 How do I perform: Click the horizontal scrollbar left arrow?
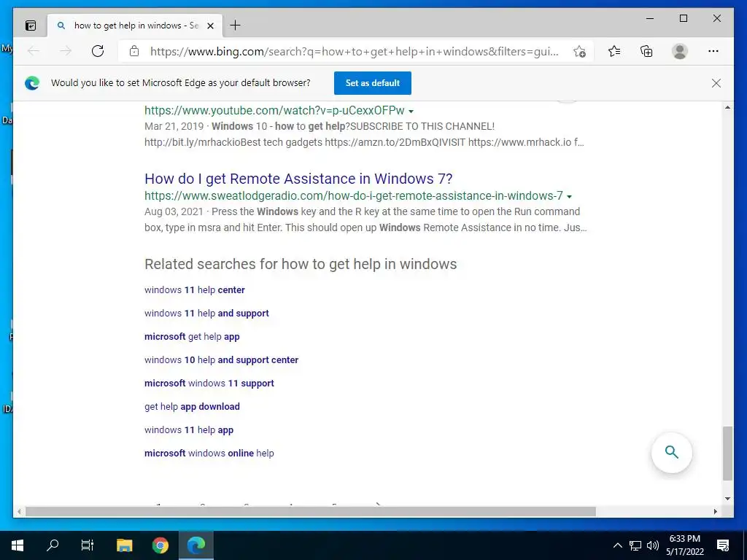[x=19, y=511]
